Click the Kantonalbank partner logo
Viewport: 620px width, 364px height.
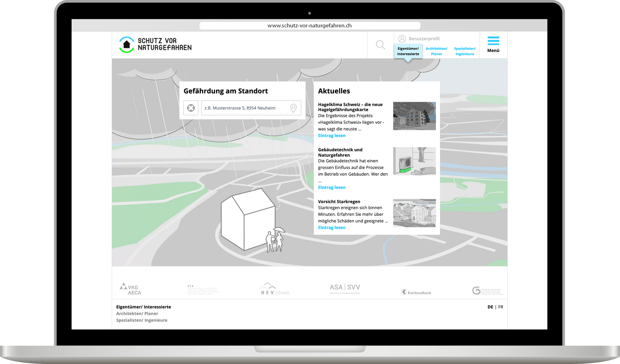pos(416,292)
